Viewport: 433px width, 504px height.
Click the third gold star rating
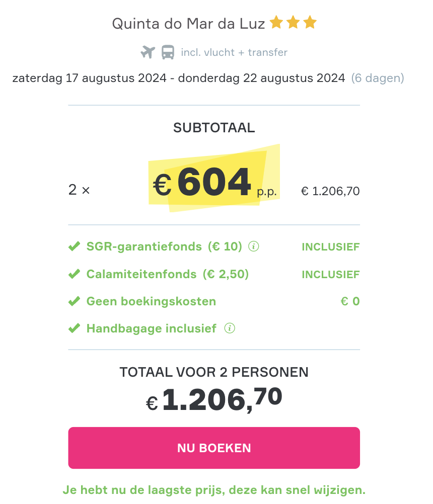[x=310, y=23]
